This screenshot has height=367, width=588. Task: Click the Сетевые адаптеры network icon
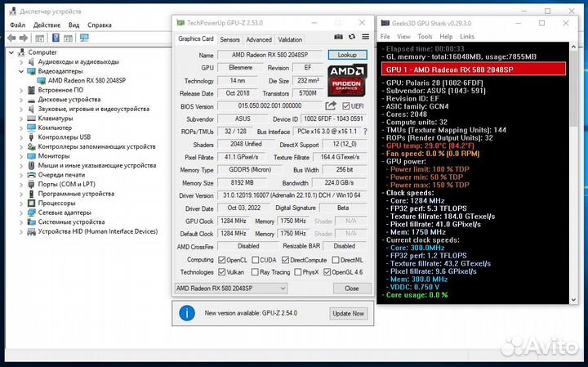[x=32, y=213]
